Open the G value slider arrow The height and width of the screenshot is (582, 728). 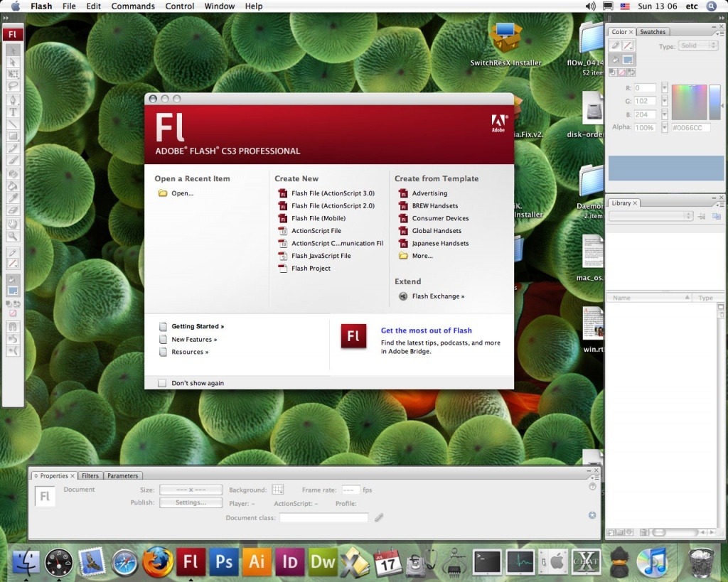(665, 101)
